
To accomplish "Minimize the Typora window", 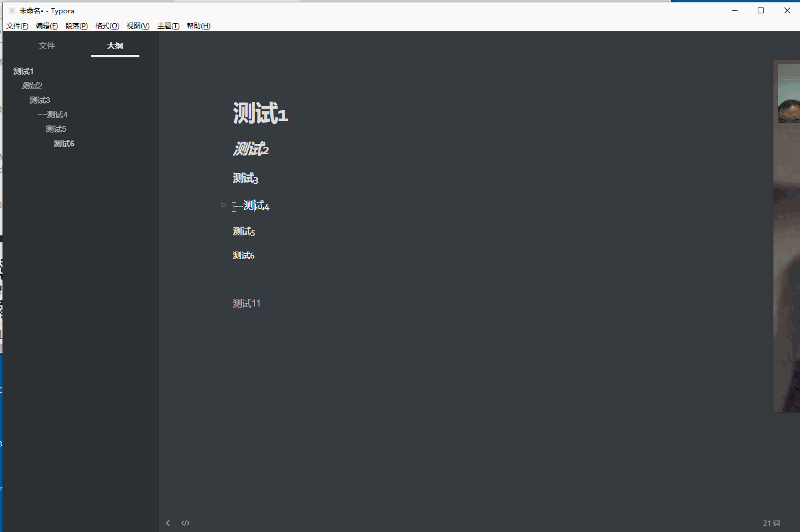I will coord(735,10).
